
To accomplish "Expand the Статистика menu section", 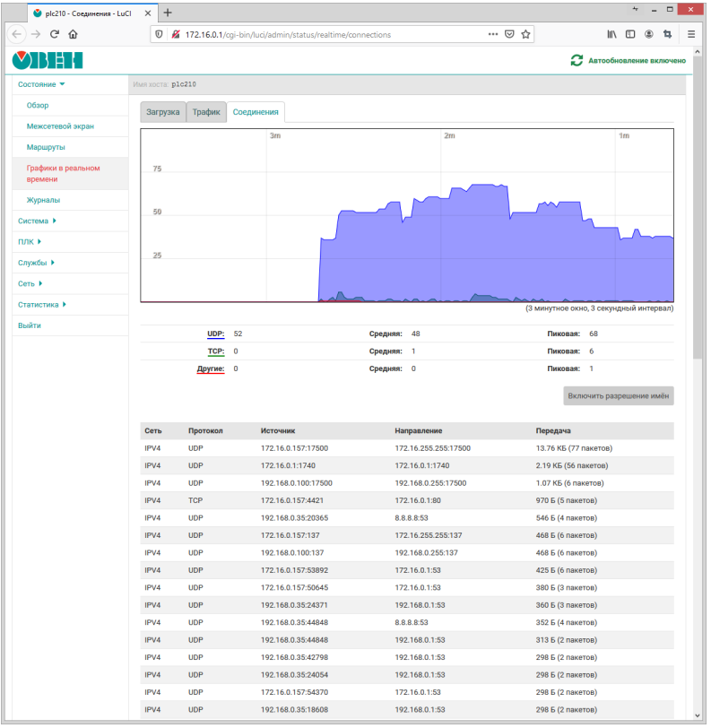I will (x=42, y=305).
